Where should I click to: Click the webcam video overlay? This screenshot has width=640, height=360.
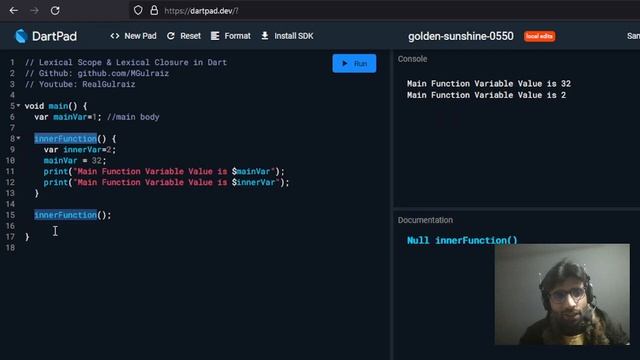(x=562, y=294)
